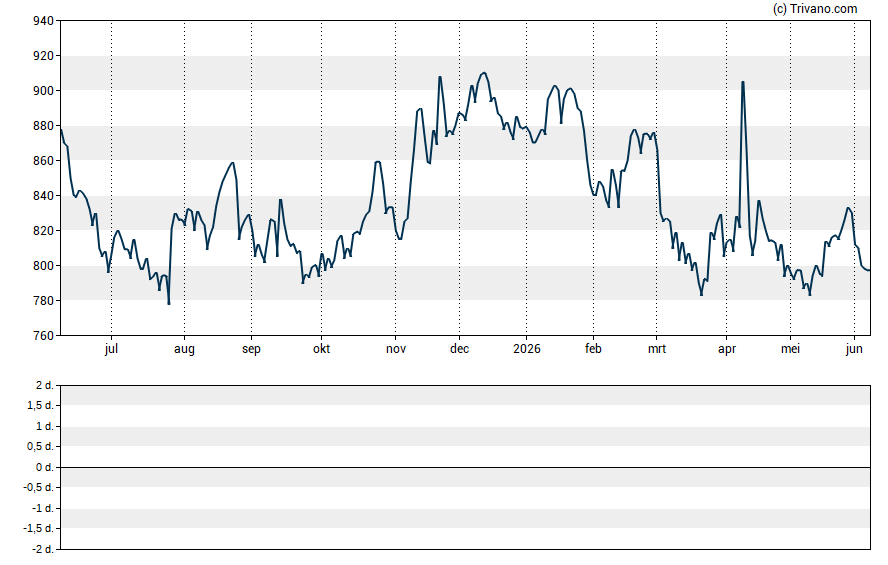Screen dimensions: 888x565
Task: Click the '-1,5 d.' lower axis label
Action: point(39,528)
